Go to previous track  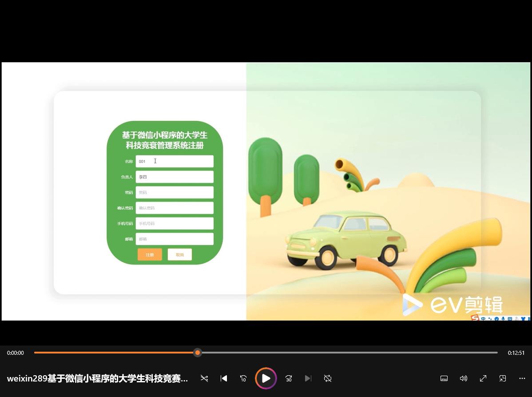tap(224, 378)
